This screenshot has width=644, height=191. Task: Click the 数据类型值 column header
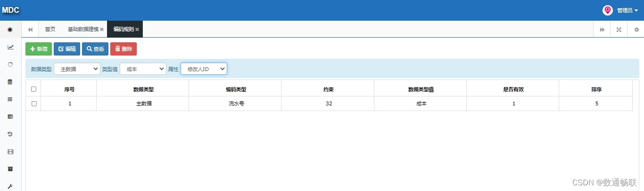pyautogui.click(x=421, y=89)
